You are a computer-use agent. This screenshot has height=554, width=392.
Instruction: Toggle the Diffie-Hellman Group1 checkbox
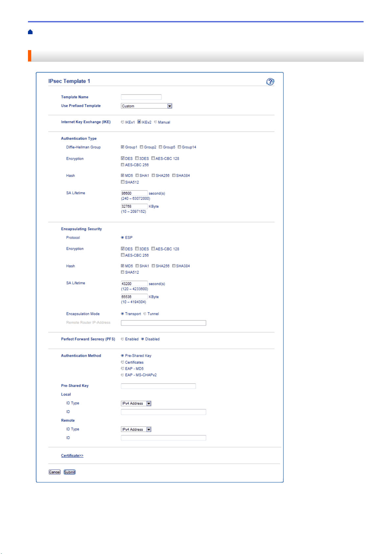pos(123,147)
